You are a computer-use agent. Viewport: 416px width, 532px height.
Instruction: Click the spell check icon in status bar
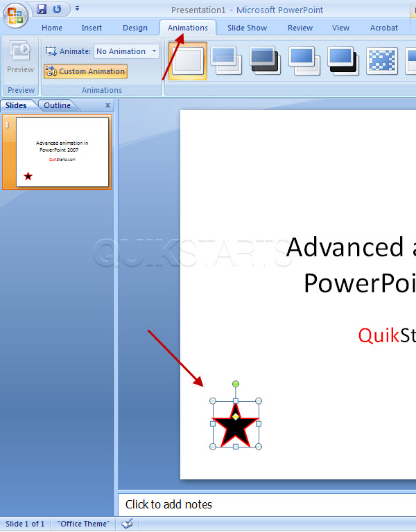pyautogui.click(x=127, y=524)
